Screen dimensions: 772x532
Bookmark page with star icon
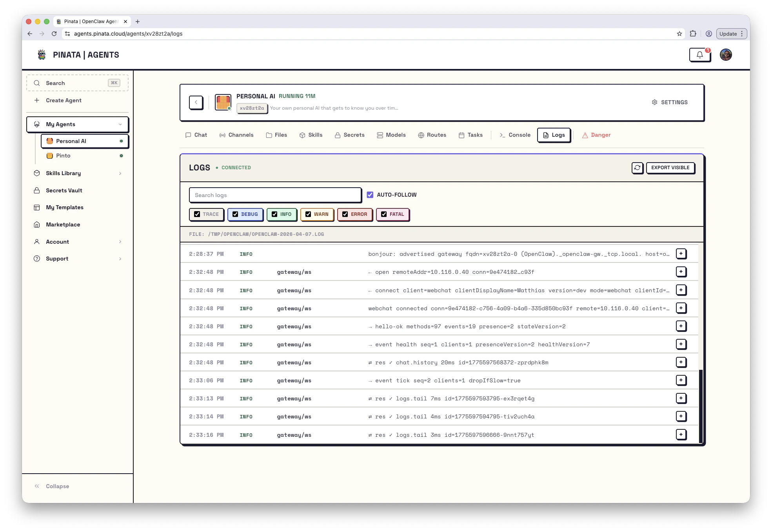point(679,34)
